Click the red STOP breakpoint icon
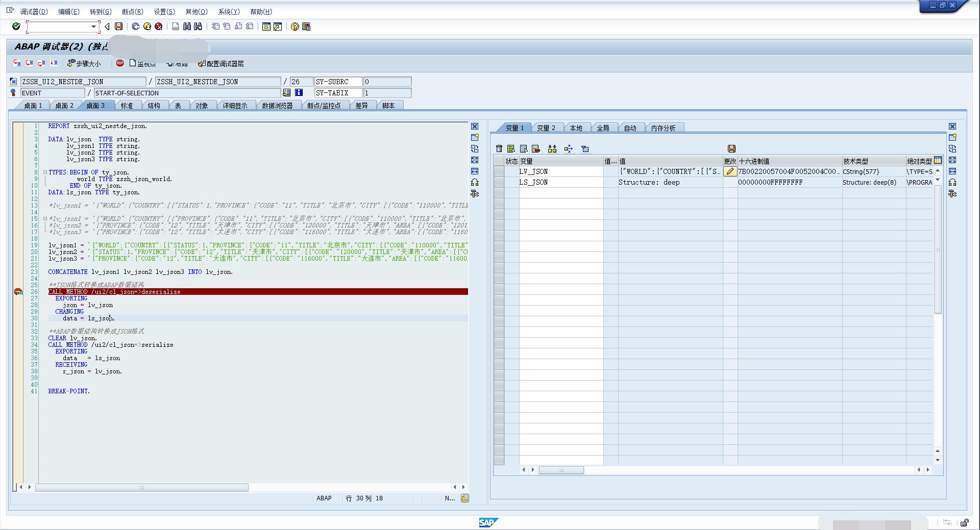Screen dimensions: 980x530 [120, 63]
